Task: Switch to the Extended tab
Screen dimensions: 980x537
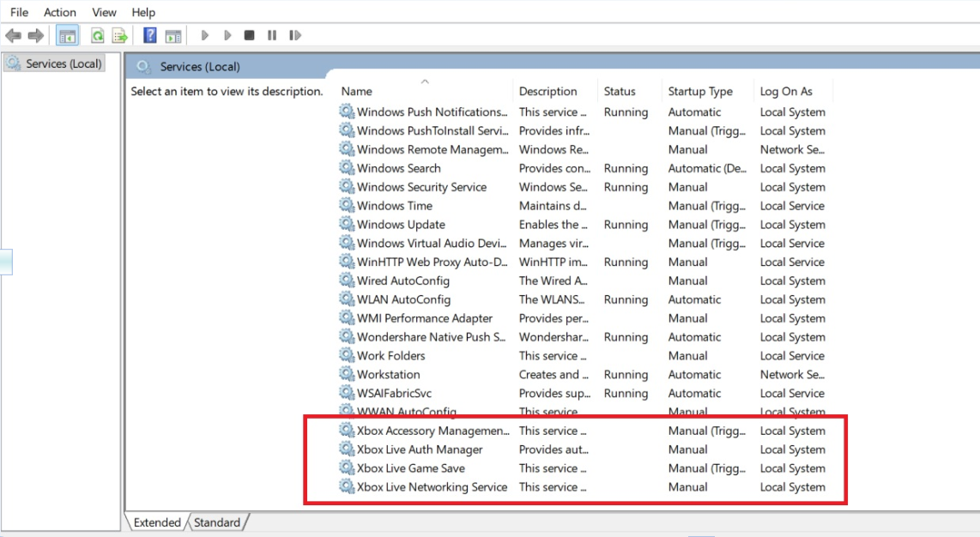Action: click(x=157, y=522)
